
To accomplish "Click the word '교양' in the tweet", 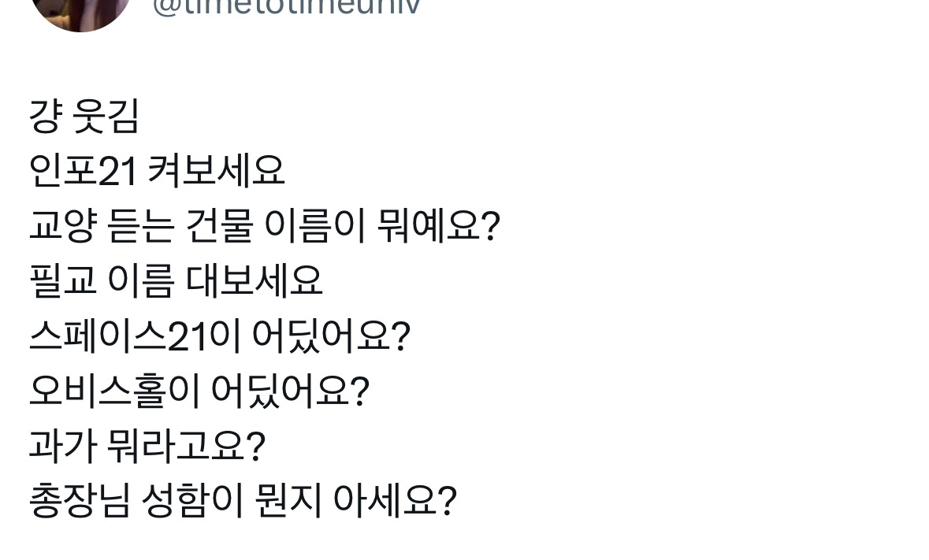I will tap(63, 226).
